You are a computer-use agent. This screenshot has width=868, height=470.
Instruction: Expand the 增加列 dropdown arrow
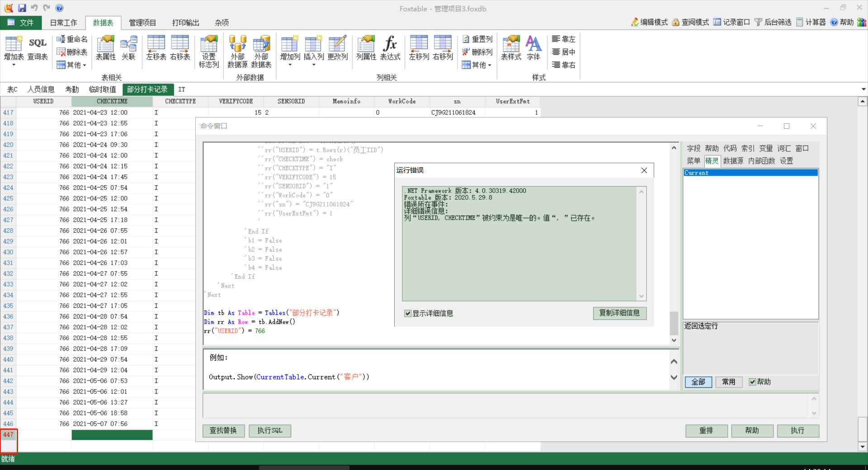point(290,65)
